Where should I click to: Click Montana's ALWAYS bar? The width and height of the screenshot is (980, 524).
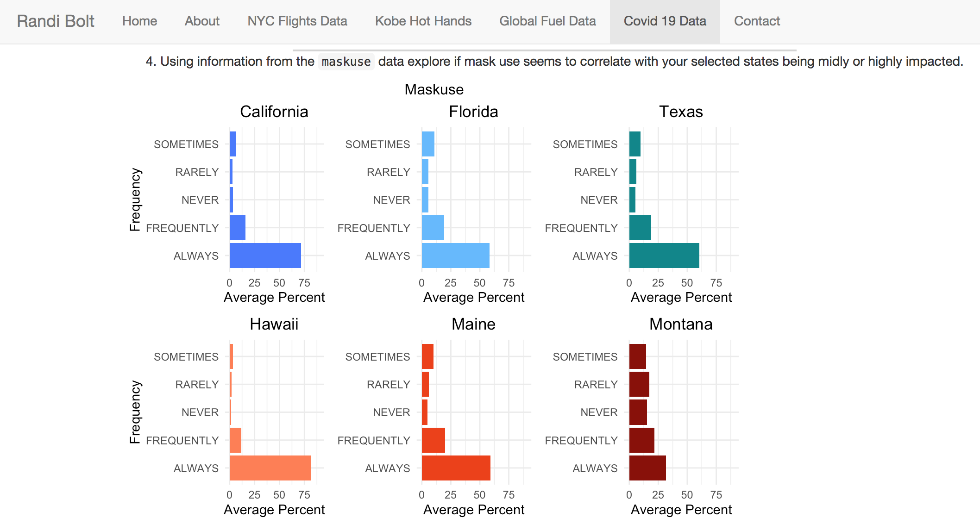pyautogui.click(x=647, y=468)
